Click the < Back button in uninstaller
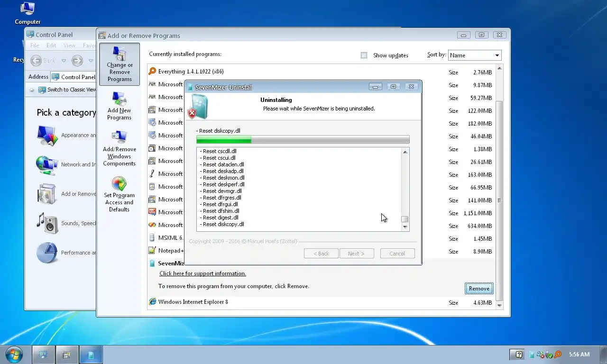Image resolution: width=607 pixels, height=364 pixels. [321, 254]
